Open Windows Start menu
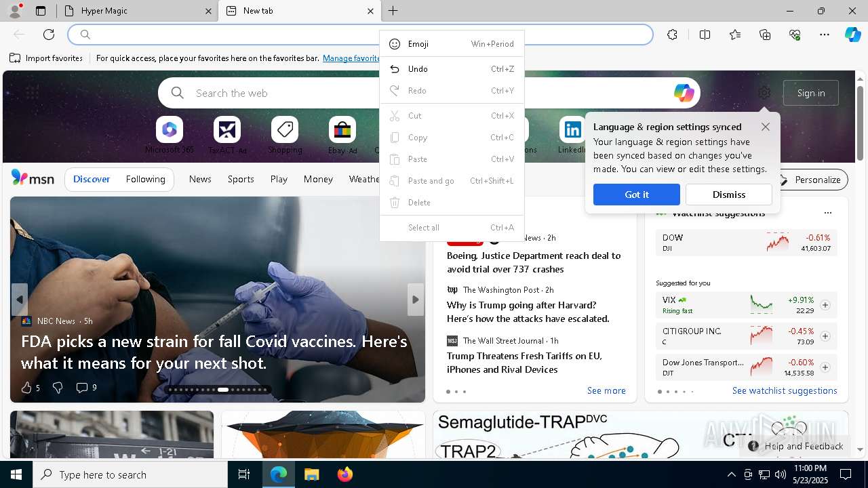 (x=16, y=474)
